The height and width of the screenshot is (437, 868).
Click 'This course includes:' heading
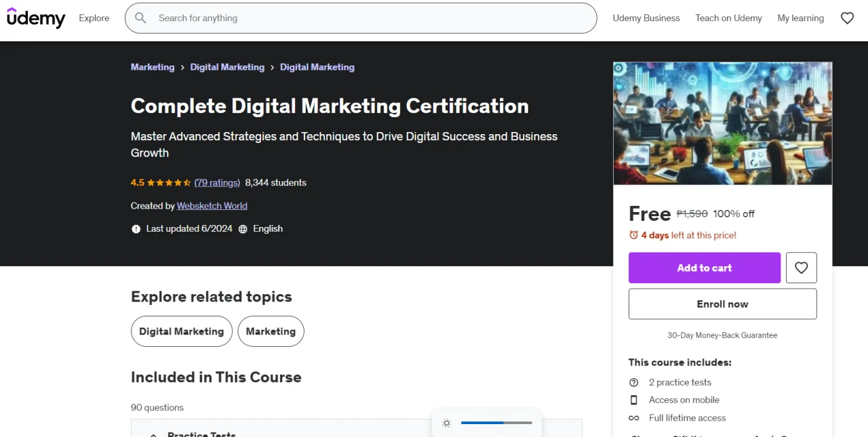[x=680, y=362]
